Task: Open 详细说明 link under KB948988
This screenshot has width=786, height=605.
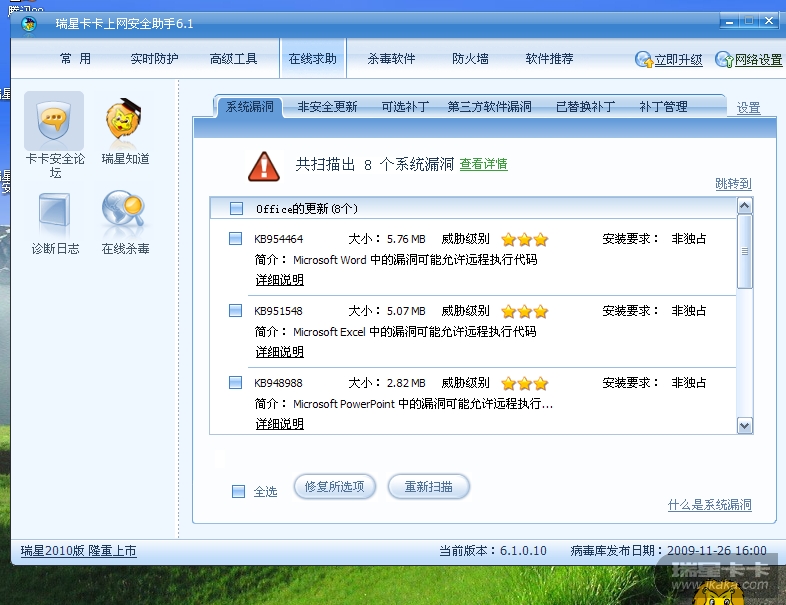Action: [280, 424]
